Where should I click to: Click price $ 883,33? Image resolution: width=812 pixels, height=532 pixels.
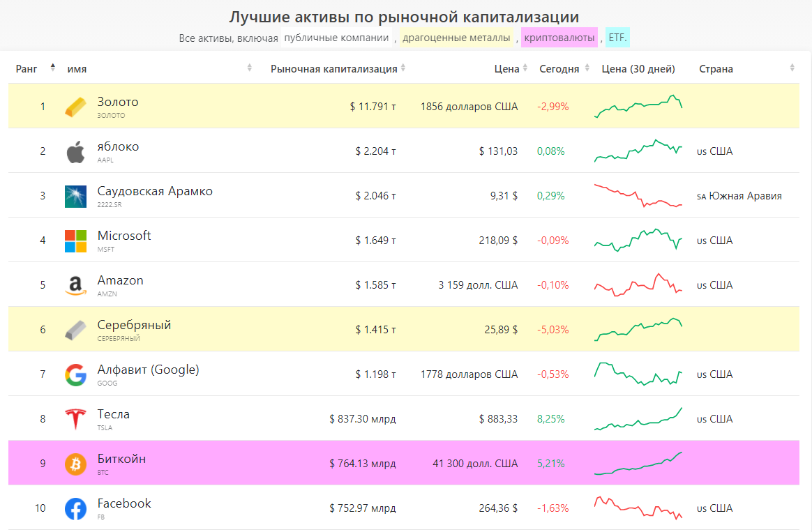pyautogui.click(x=498, y=418)
